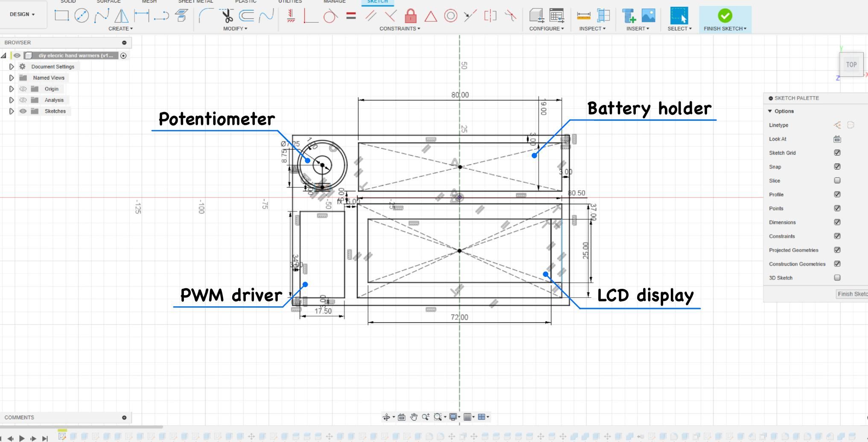This screenshot has width=868, height=442.
Task: Apply the Concentric constraint
Action: coord(451,16)
